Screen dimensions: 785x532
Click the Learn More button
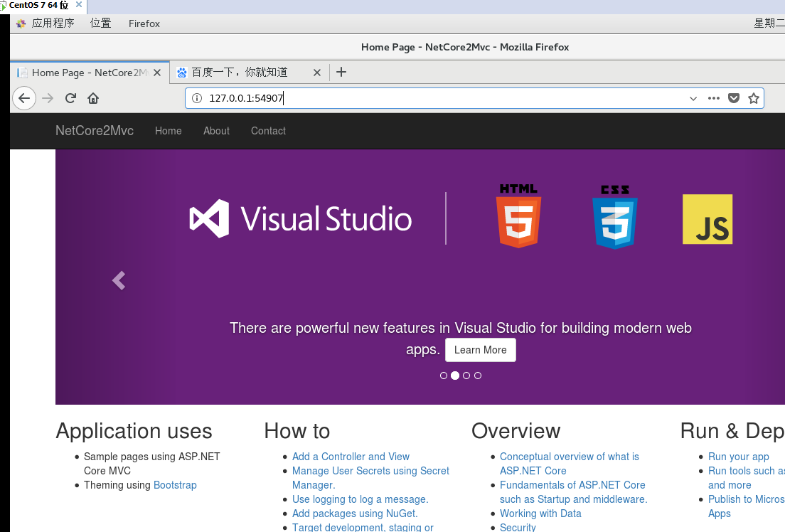[481, 350]
